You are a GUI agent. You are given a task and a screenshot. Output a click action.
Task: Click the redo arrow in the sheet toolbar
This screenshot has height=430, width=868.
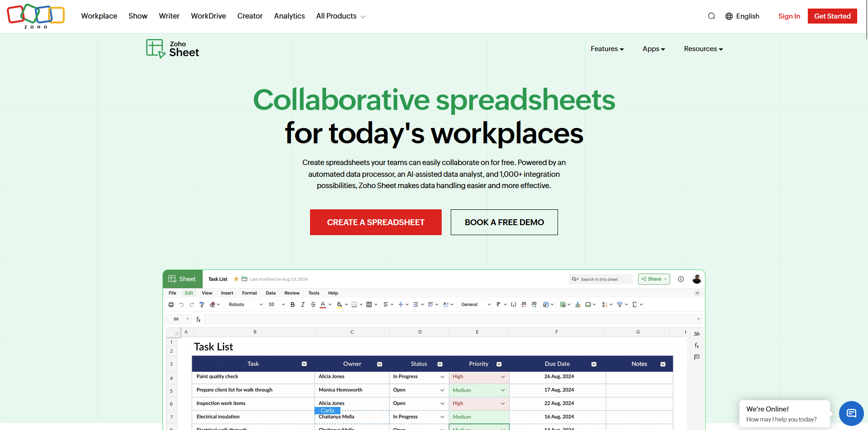pos(191,305)
